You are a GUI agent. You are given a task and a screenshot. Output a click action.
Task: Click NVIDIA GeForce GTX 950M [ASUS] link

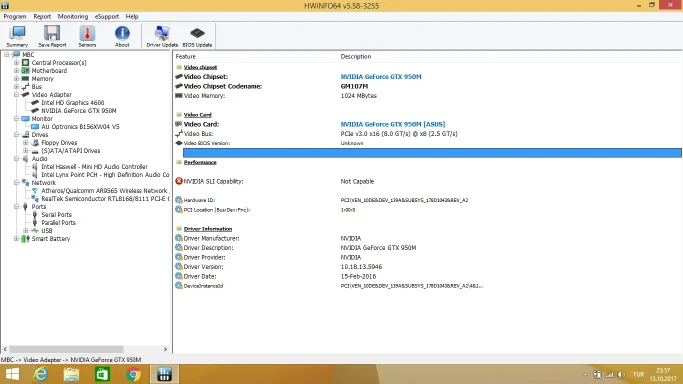(x=392, y=124)
